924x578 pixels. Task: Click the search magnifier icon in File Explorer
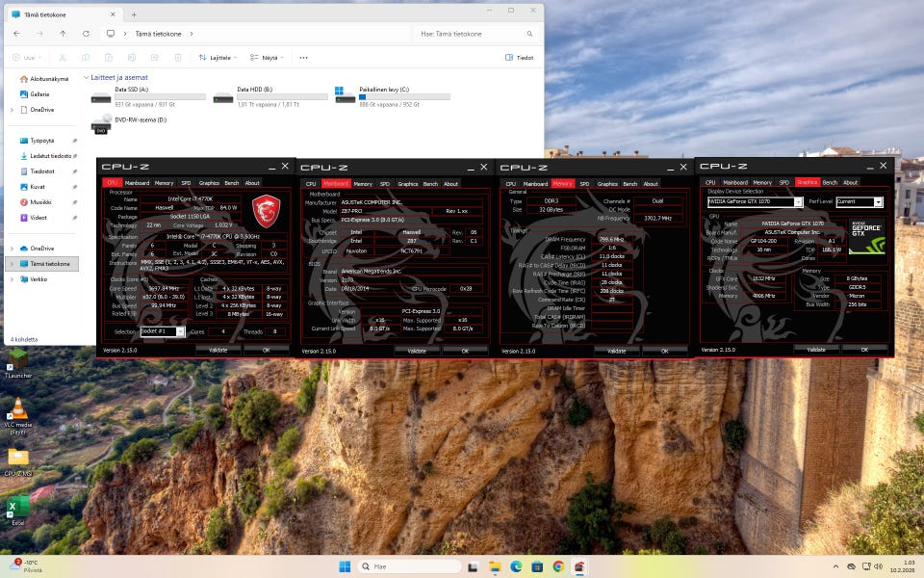[529, 34]
